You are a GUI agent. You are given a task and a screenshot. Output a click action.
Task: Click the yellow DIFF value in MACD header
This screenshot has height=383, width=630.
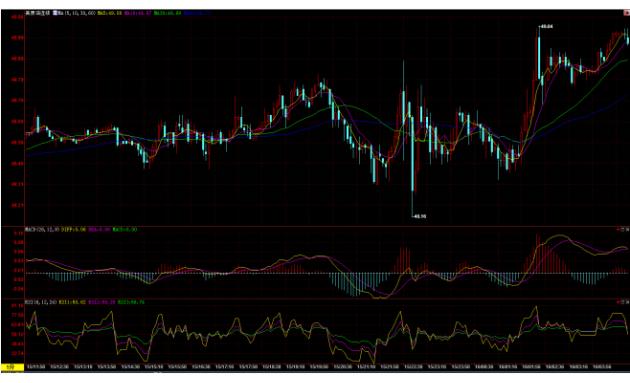click(x=74, y=229)
